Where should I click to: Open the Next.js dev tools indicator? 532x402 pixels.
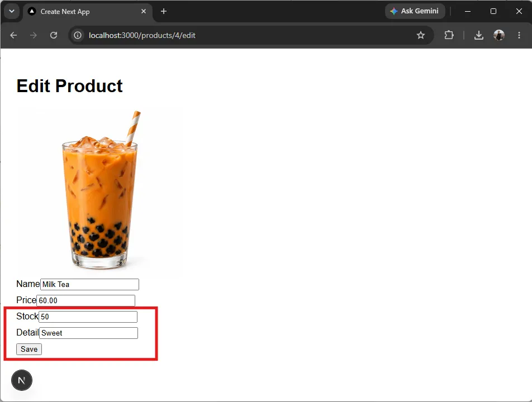pos(22,380)
